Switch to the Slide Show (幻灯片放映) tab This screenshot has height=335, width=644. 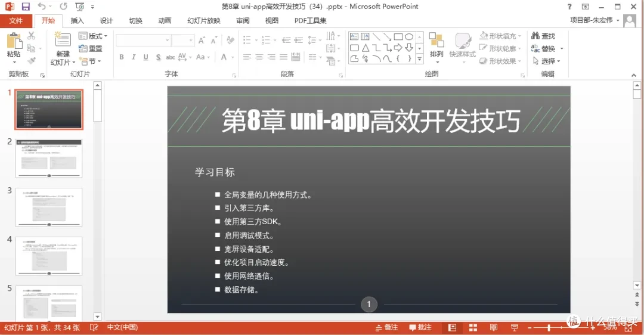point(204,20)
